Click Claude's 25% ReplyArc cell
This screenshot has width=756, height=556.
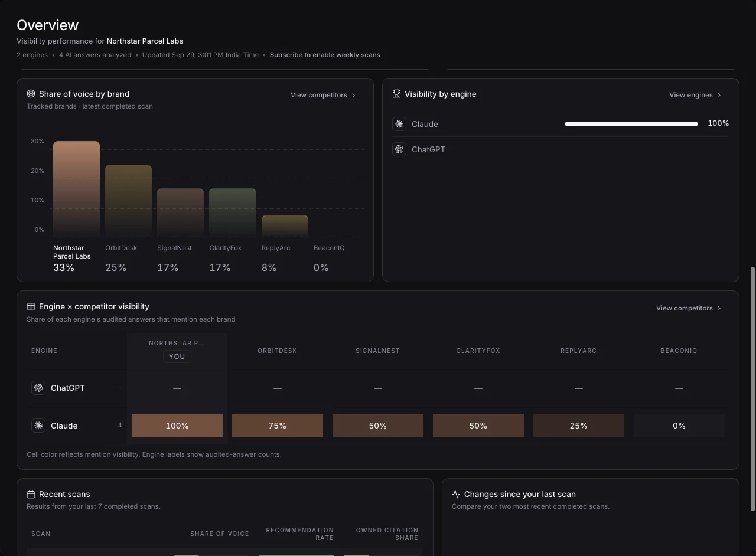pyautogui.click(x=579, y=426)
